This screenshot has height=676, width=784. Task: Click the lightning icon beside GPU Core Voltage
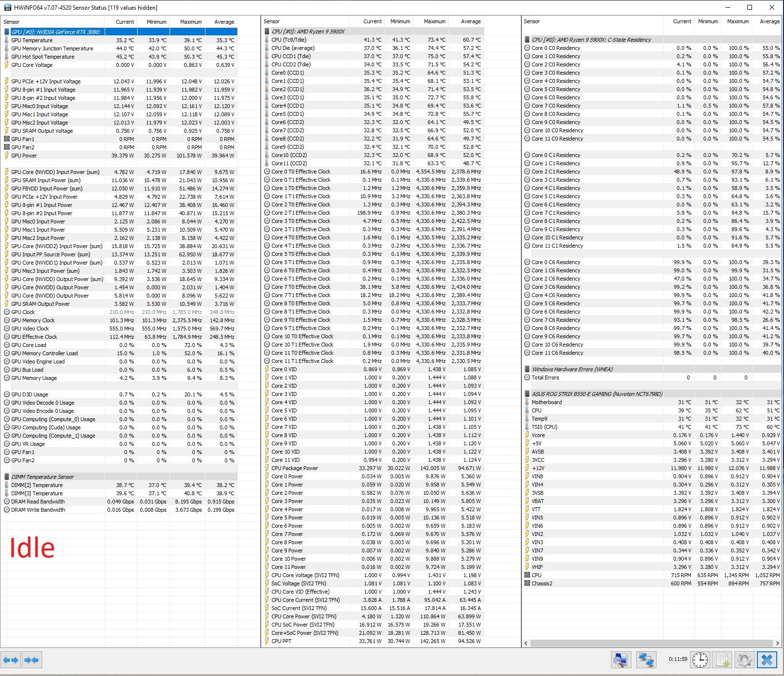pyautogui.click(x=7, y=65)
